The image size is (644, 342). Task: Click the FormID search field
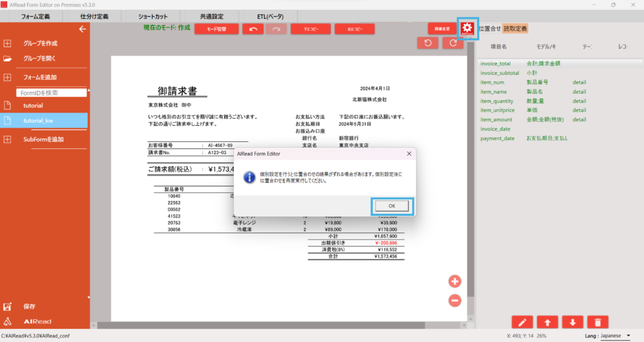click(52, 92)
